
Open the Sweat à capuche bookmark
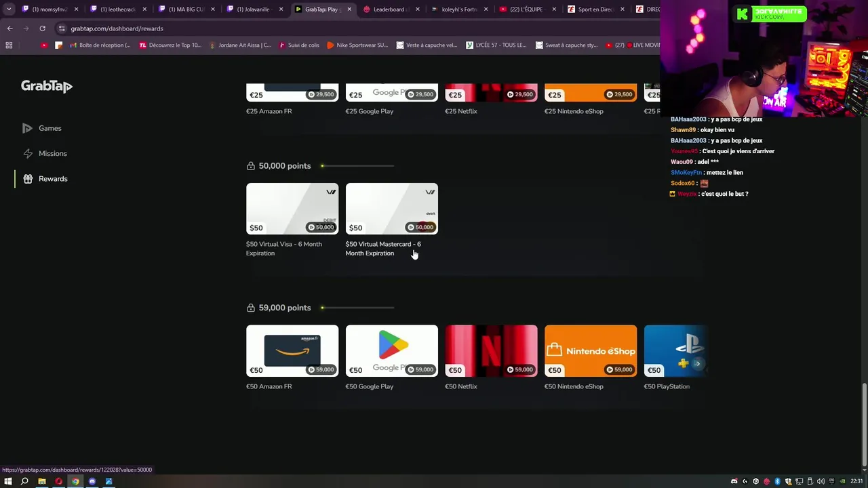tap(566, 45)
